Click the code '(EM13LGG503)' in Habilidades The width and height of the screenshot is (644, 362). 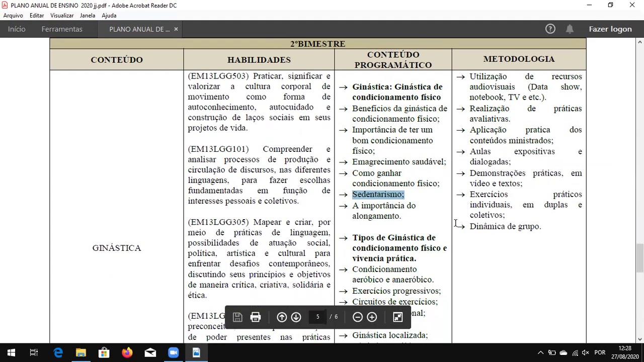pyautogui.click(x=218, y=76)
